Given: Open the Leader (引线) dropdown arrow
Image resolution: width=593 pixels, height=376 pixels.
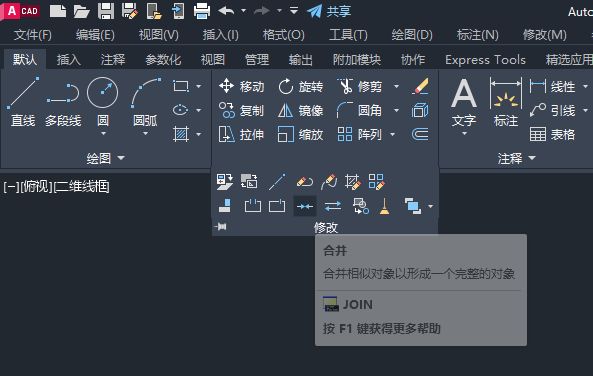Looking at the screenshot, I should tap(585, 110).
